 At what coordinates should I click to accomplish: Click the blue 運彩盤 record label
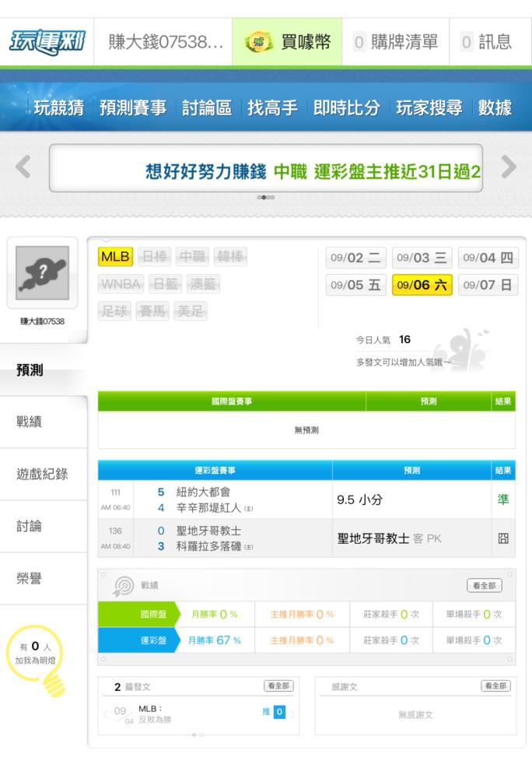click(x=138, y=640)
